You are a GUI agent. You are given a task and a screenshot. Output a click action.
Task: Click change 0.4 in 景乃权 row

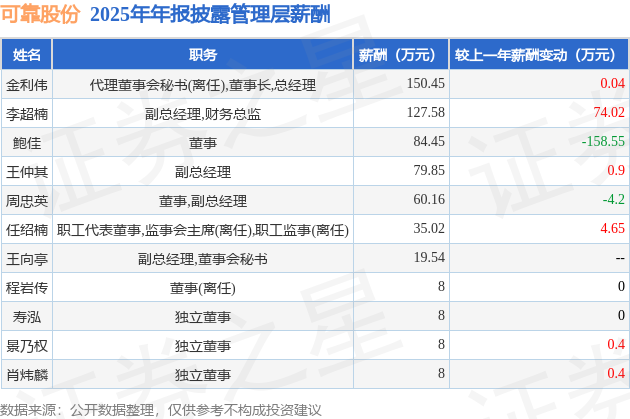click(x=616, y=344)
